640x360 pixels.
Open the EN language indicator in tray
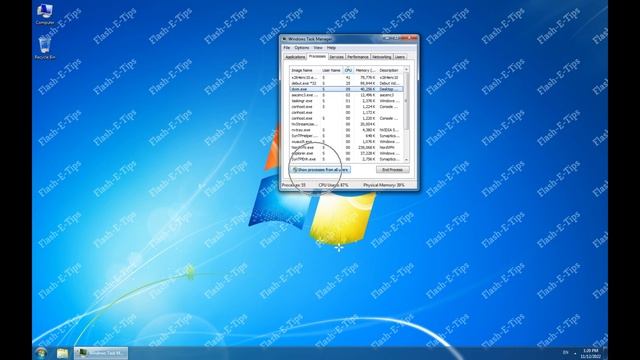[x=565, y=353]
